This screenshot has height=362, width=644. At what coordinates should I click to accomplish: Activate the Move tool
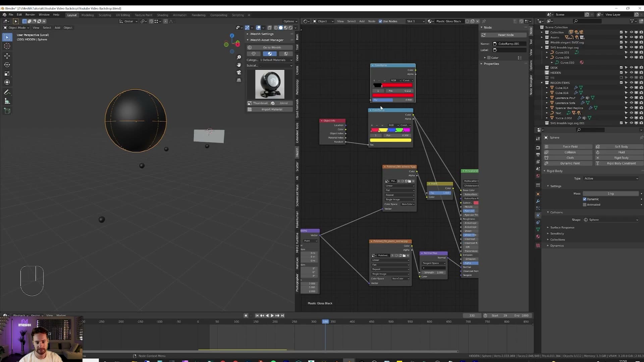point(7,56)
